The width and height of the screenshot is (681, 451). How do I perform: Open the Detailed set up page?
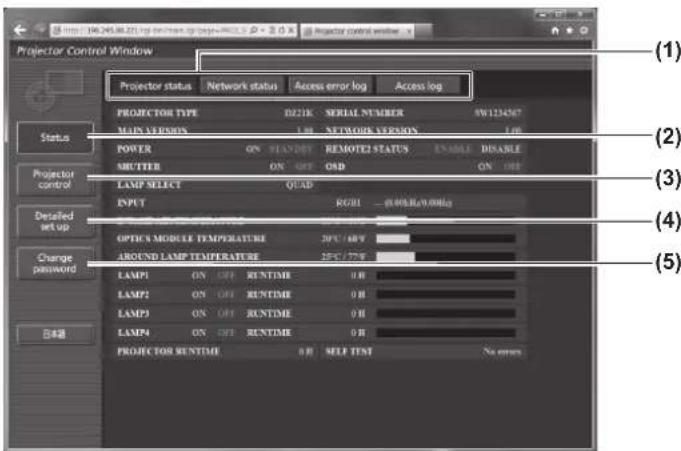click(55, 221)
